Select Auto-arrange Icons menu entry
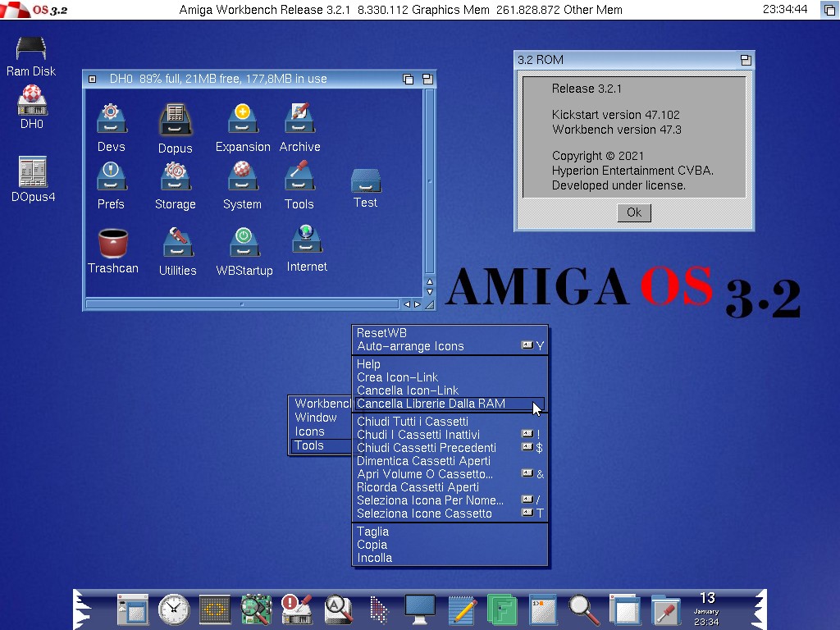The width and height of the screenshot is (840, 630). coord(410,346)
